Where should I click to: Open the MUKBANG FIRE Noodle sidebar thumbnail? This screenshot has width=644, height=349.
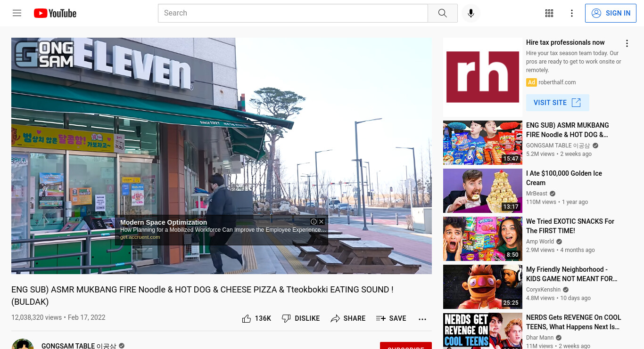[483, 143]
